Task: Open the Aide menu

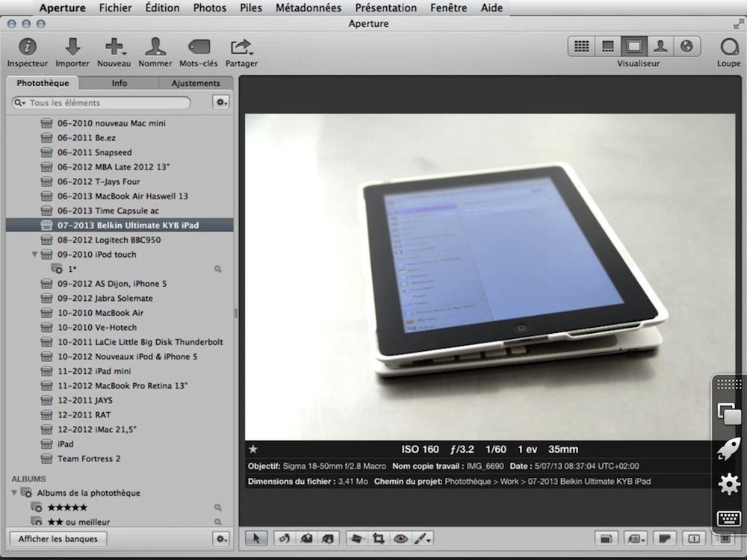Action: [x=492, y=8]
